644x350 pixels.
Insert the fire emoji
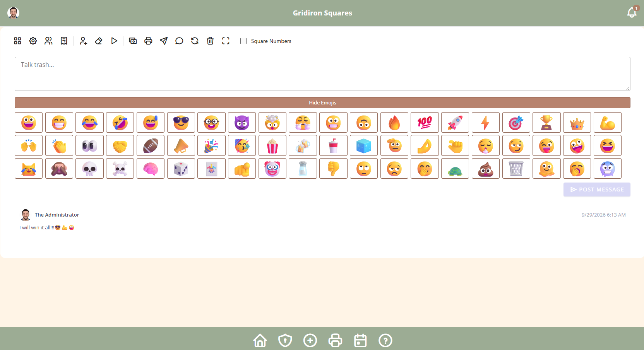point(394,123)
